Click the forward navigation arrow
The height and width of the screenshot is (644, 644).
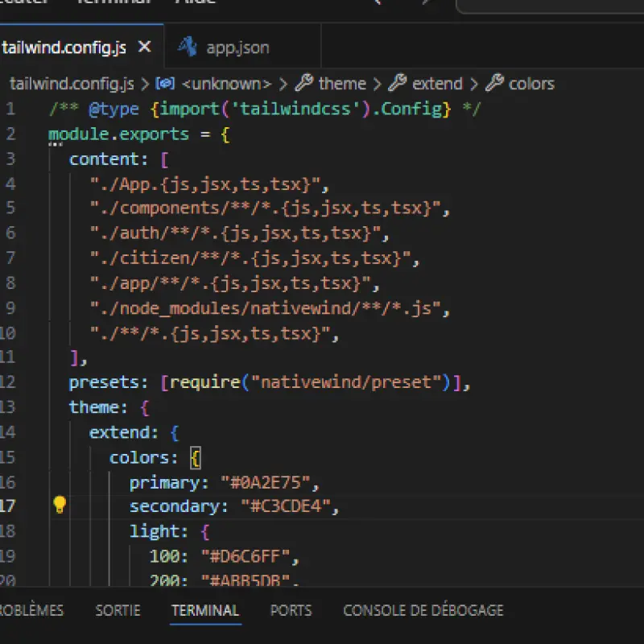tap(427, 2)
